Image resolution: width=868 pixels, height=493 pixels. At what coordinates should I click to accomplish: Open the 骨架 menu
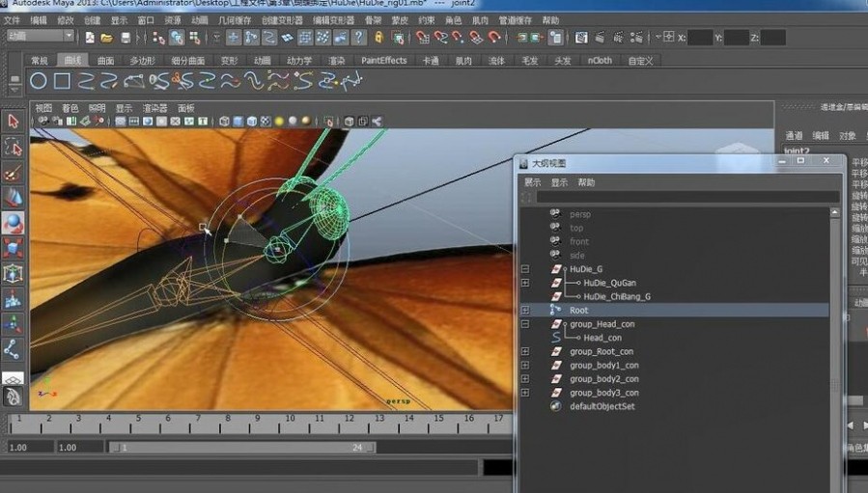point(373,20)
